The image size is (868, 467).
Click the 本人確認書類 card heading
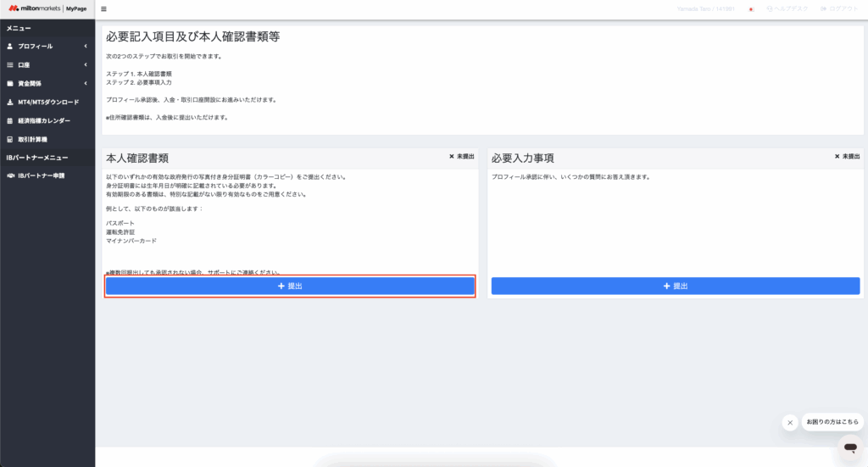tap(137, 158)
